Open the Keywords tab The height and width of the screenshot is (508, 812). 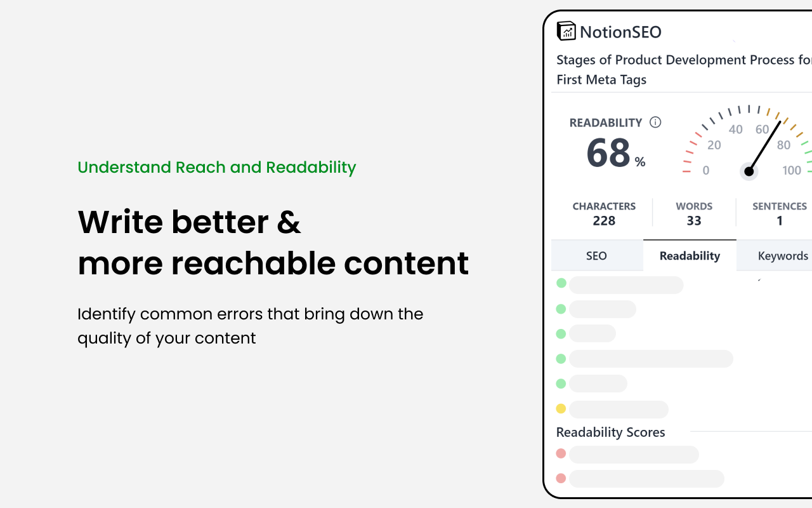pyautogui.click(x=783, y=255)
